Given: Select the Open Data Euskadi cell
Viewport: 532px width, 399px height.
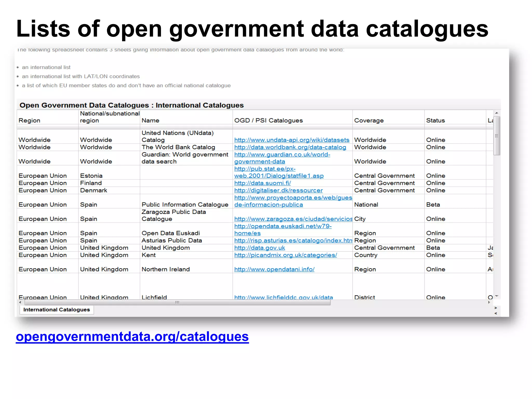Looking at the screenshot, I should point(186,230).
